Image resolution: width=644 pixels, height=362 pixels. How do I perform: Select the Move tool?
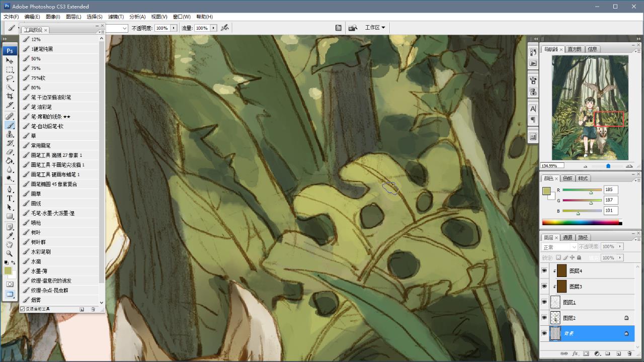(x=10, y=61)
